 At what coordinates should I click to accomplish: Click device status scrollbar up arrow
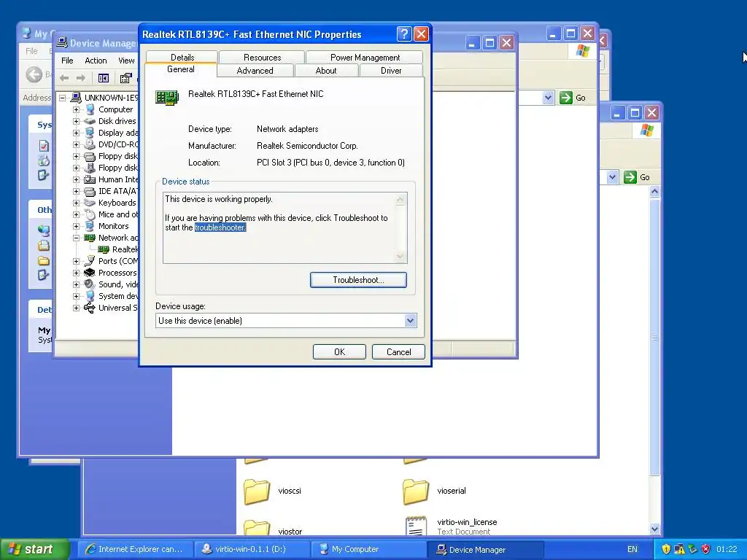[400, 199]
